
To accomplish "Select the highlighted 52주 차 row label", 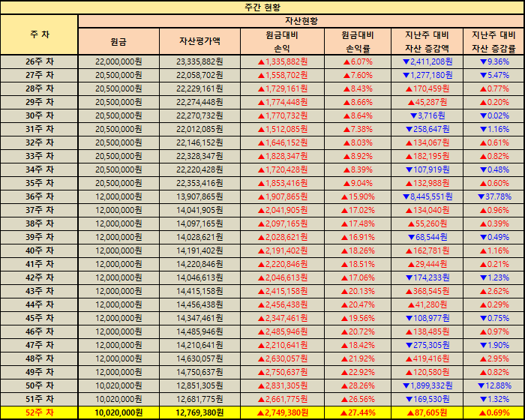I will coord(39,412).
